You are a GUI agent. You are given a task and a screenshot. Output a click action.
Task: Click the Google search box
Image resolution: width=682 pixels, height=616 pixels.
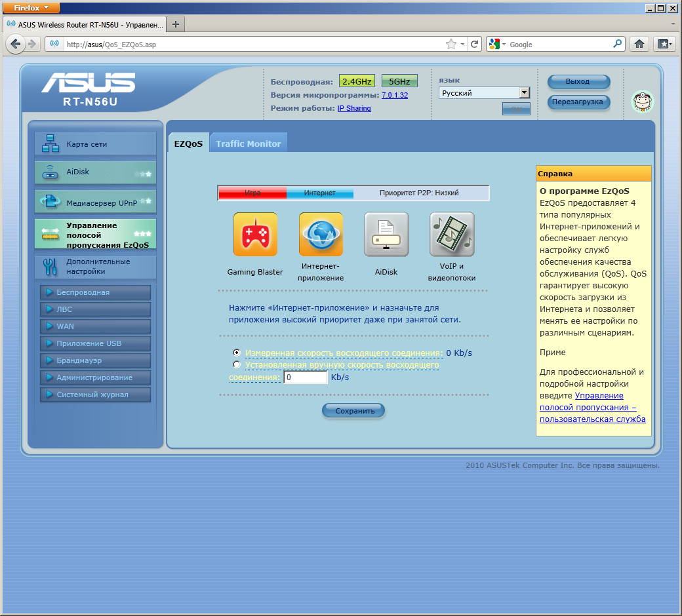click(x=560, y=44)
